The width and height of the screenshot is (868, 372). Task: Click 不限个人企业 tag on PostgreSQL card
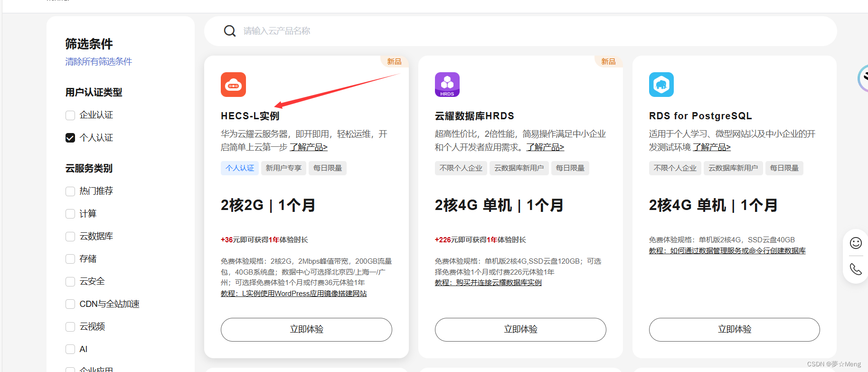coord(675,168)
